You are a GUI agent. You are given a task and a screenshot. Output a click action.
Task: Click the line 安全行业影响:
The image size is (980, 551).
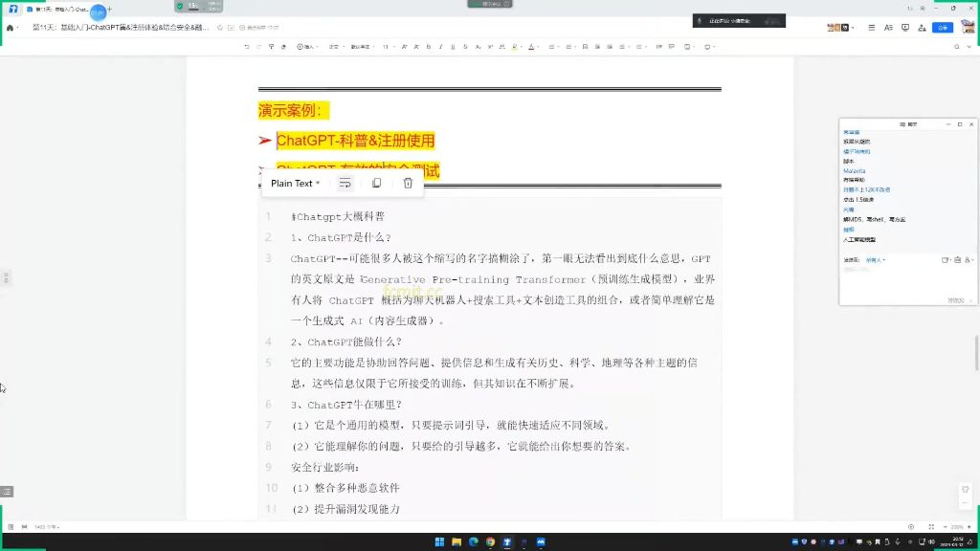click(325, 467)
